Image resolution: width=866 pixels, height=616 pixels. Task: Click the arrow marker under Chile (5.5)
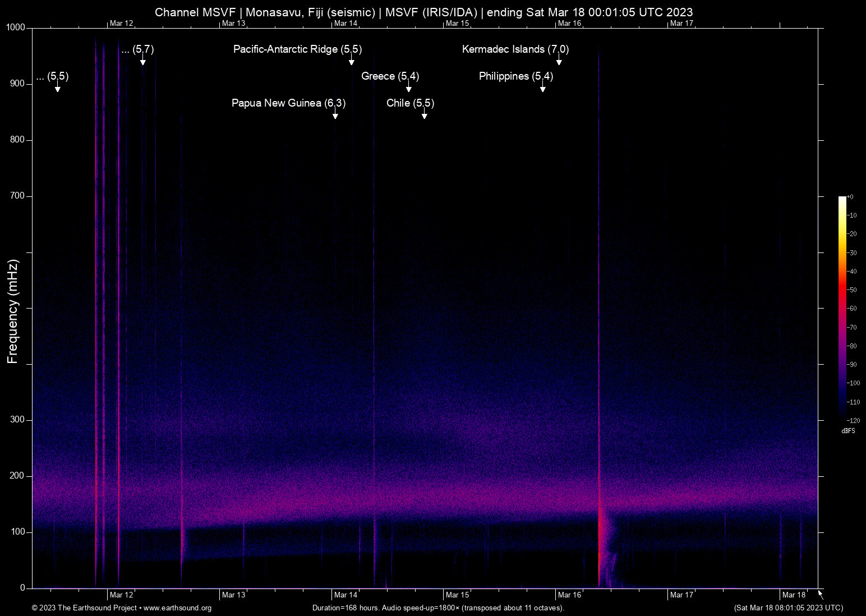tap(425, 114)
